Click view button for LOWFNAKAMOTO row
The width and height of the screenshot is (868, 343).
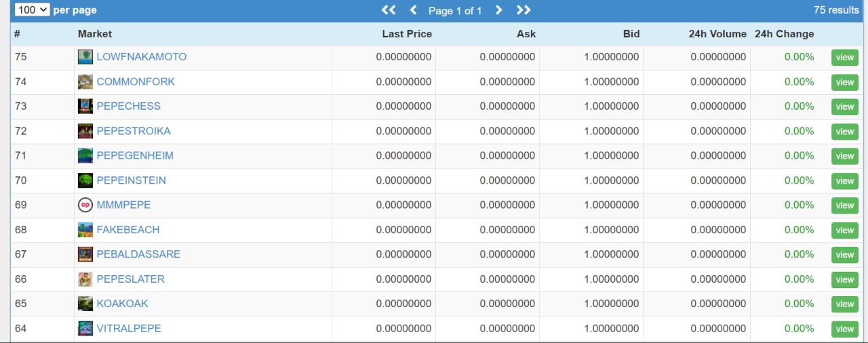click(845, 58)
